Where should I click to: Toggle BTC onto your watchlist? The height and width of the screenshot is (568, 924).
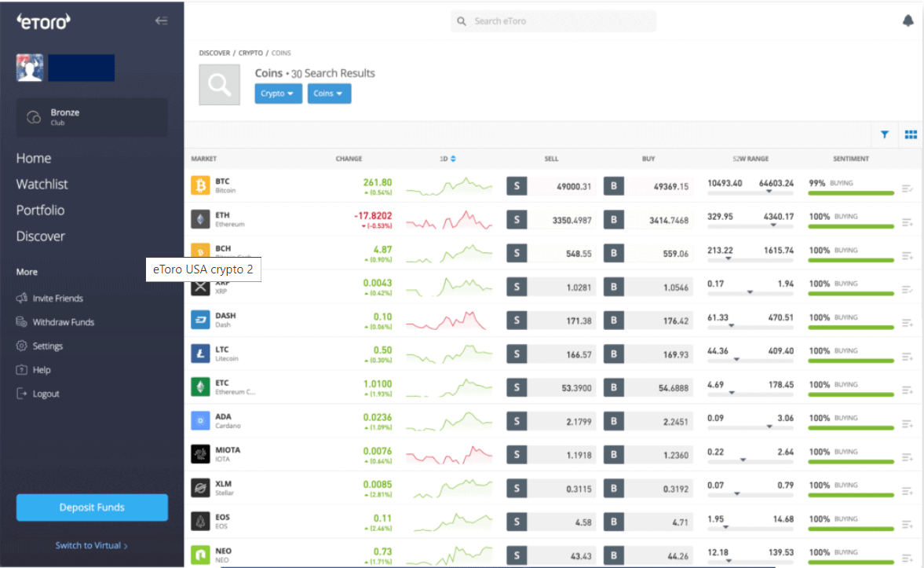click(x=906, y=189)
